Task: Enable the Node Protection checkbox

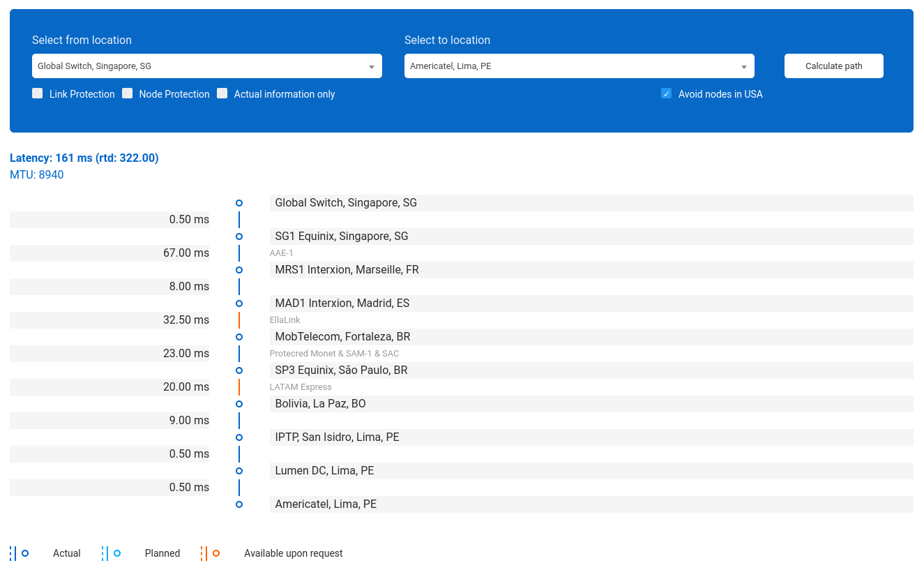Action: (128, 93)
